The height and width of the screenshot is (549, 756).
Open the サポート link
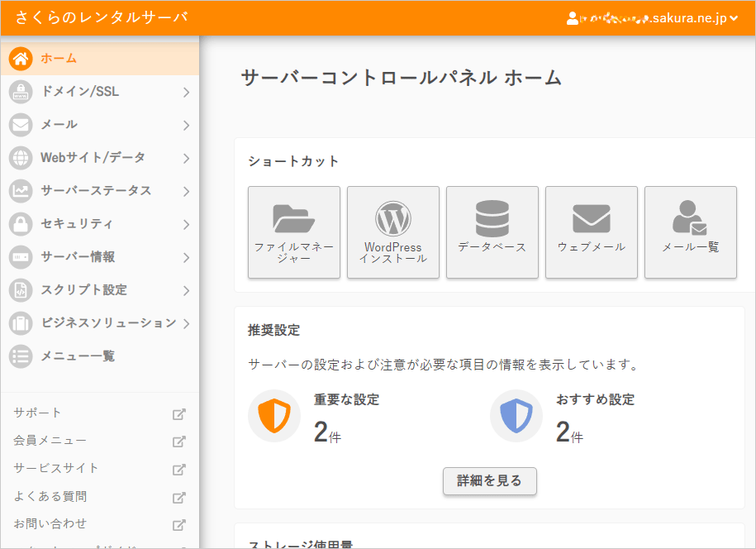[37, 413]
